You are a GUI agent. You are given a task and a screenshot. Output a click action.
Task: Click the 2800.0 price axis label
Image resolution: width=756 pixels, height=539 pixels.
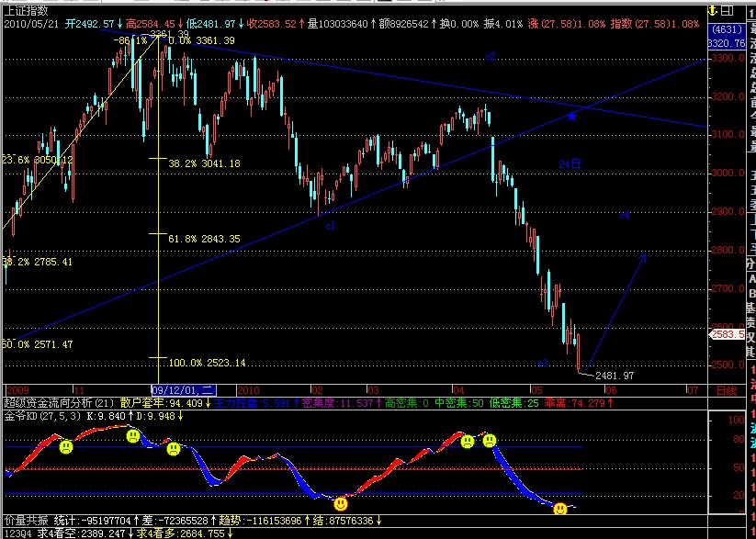point(728,250)
